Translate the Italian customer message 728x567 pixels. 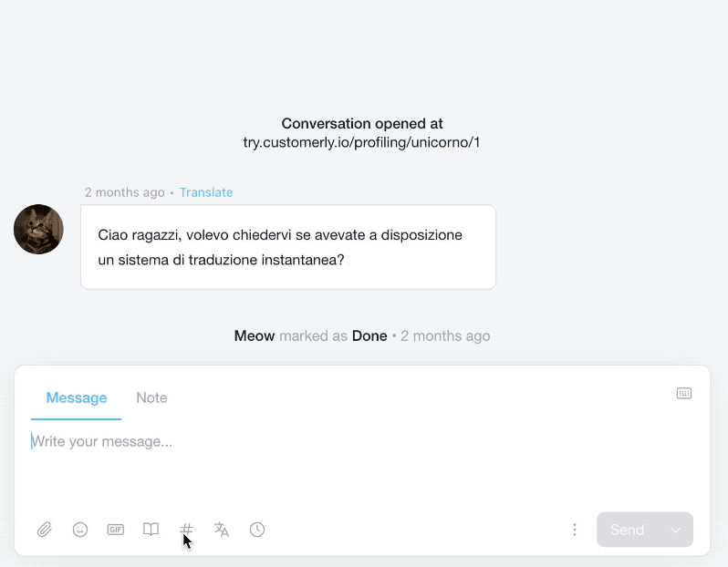click(x=206, y=192)
